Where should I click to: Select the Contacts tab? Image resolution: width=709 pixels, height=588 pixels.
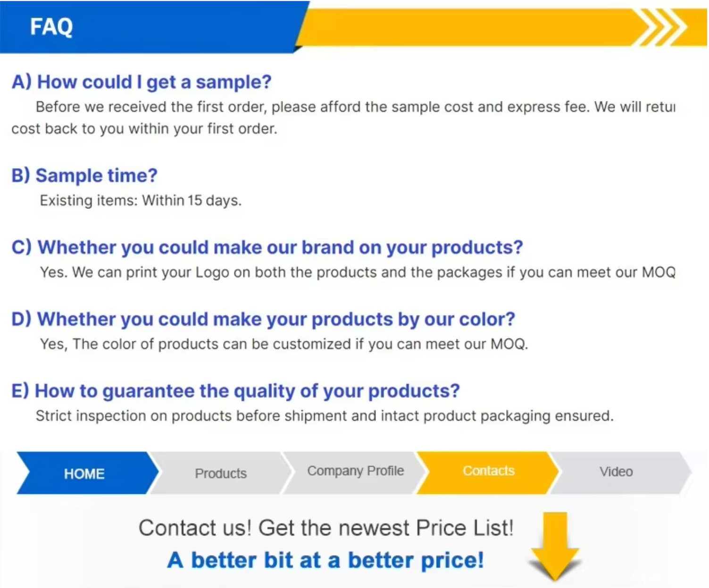pyautogui.click(x=488, y=471)
